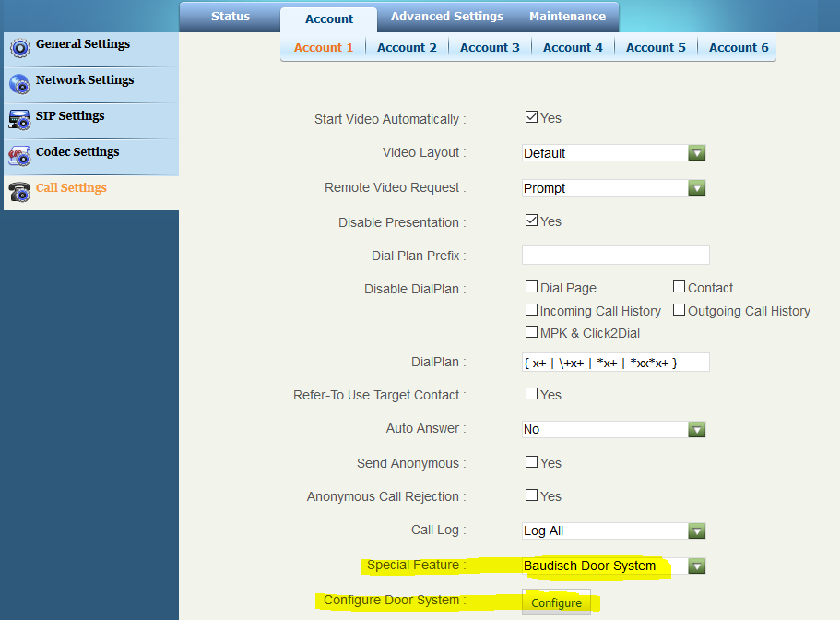Click the Dial Plan Prefix input field
Image resolution: width=840 pixels, height=620 pixels.
(x=616, y=256)
